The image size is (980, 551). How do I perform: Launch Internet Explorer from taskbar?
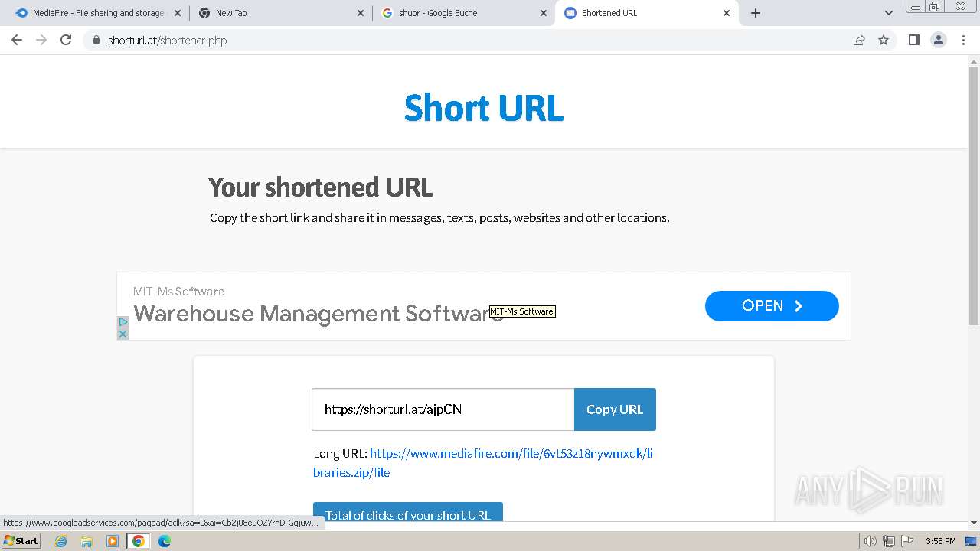[61, 541]
